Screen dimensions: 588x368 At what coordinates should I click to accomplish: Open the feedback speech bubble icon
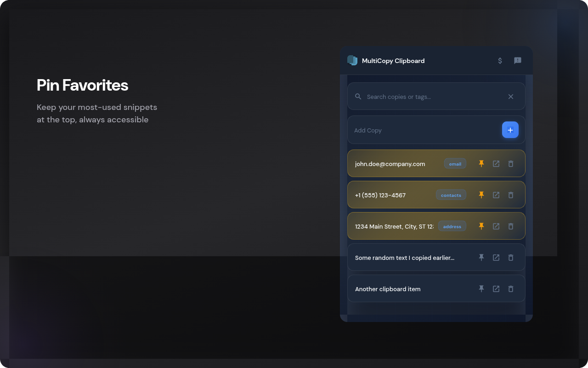coord(518,61)
